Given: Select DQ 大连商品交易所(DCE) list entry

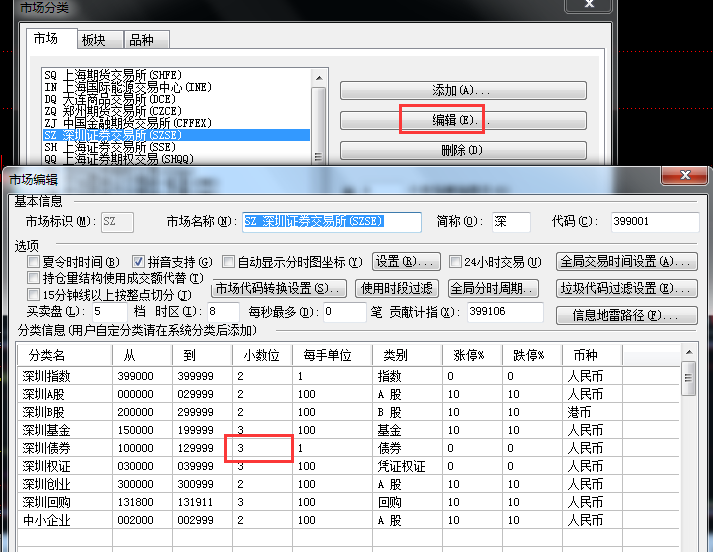Looking at the screenshot, I should [176, 99].
